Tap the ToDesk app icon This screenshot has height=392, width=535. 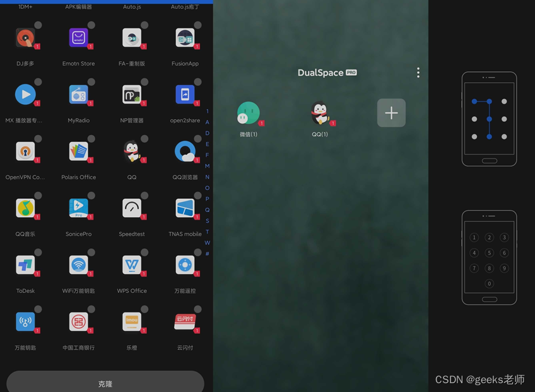click(25, 264)
